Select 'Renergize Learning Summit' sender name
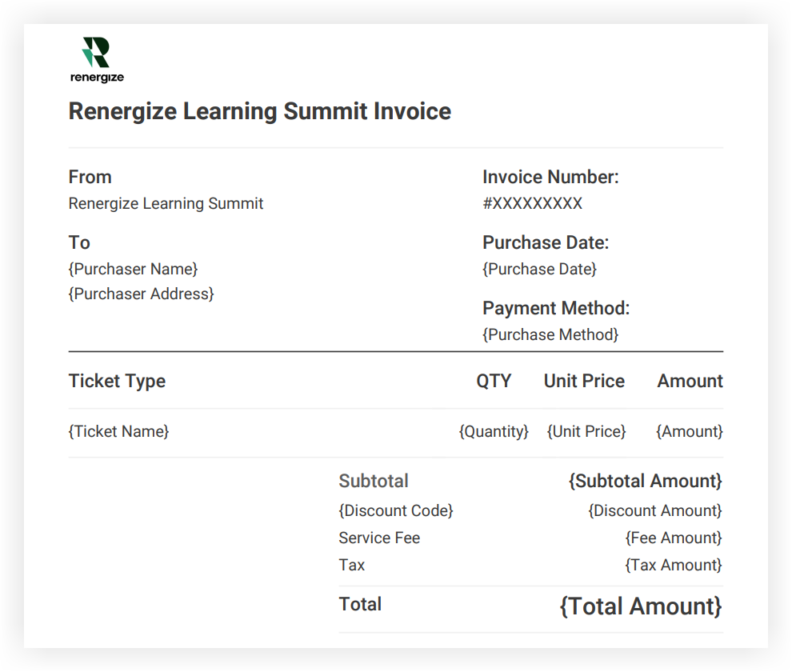Image resolution: width=792 pixels, height=672 pixels. [166, 203]
